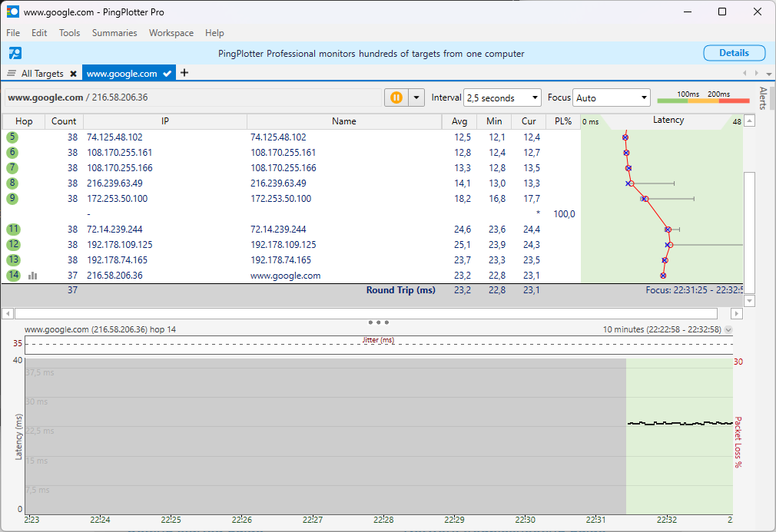This screenshot has width=776, height=532.
Task: Click the PL% column header
Action: (562, 121)
